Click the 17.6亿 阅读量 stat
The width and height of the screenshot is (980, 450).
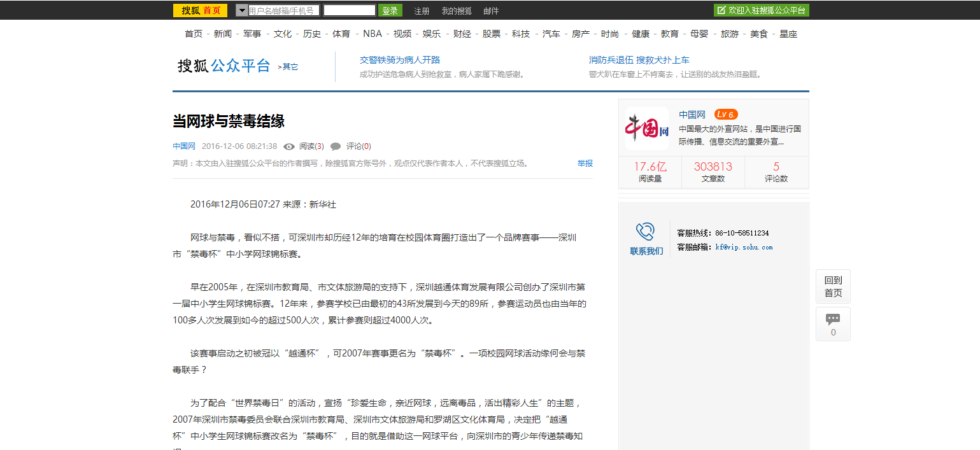click(650, 172)
